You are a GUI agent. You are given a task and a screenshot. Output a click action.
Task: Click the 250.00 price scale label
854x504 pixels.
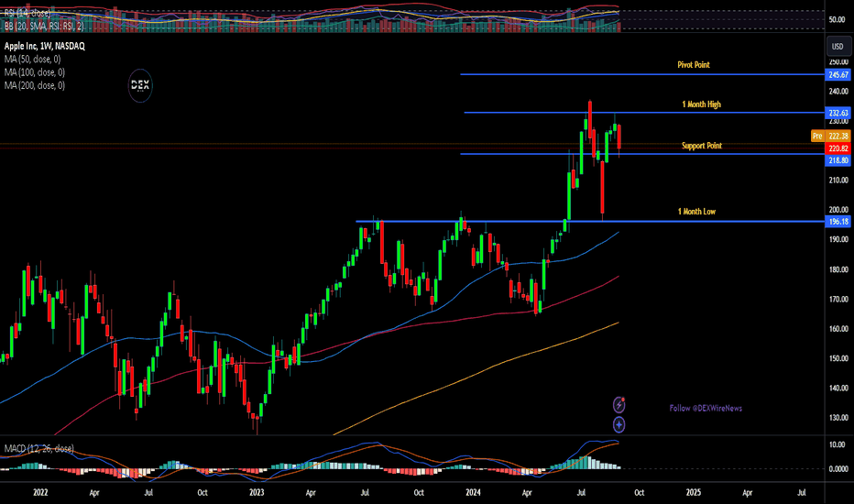(x=838, y=61)
